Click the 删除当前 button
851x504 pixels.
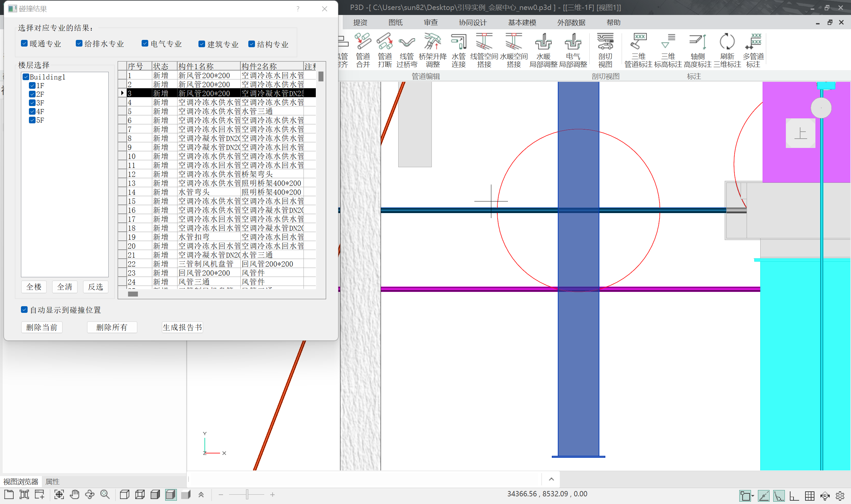pos(42,327)
